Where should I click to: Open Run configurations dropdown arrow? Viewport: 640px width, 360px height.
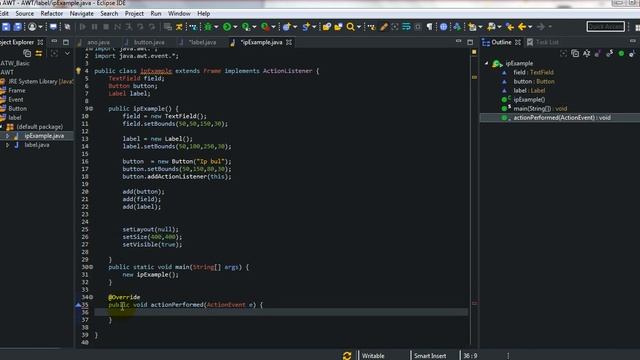pyautogui.click(x=235, y=27)
